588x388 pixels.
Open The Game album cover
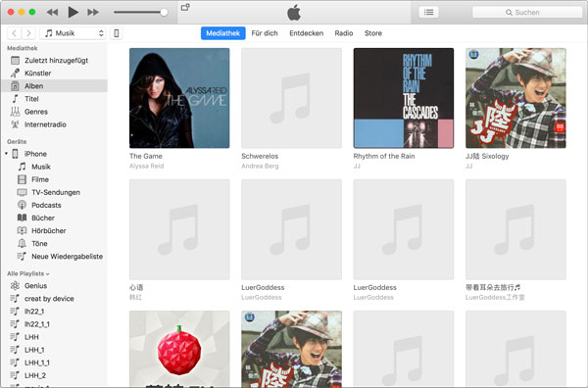(179, 98)
